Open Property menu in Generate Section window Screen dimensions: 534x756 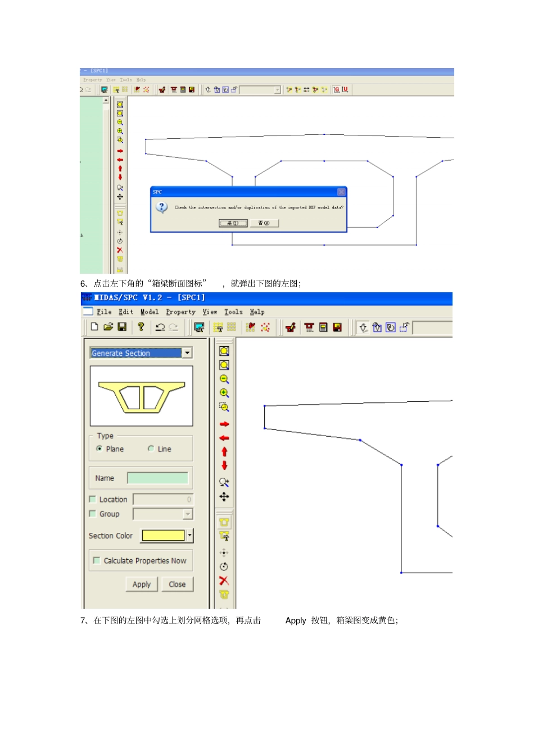tap(180, 312)
